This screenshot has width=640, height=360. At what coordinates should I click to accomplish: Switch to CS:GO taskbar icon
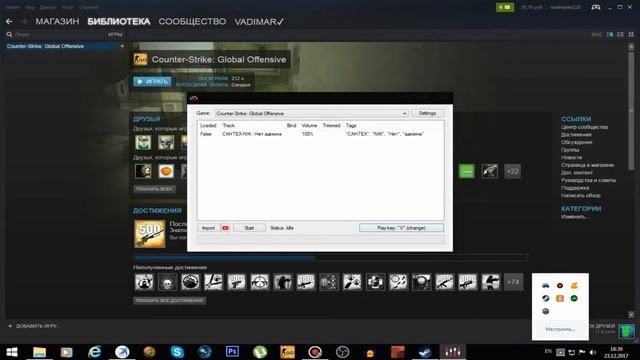tap(287, 352)
